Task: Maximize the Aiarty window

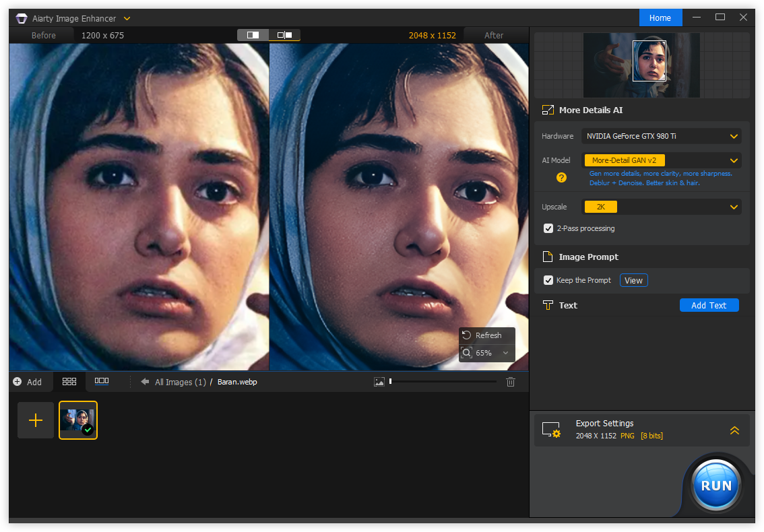Action: pyautogui.click(x=720, y=18)
